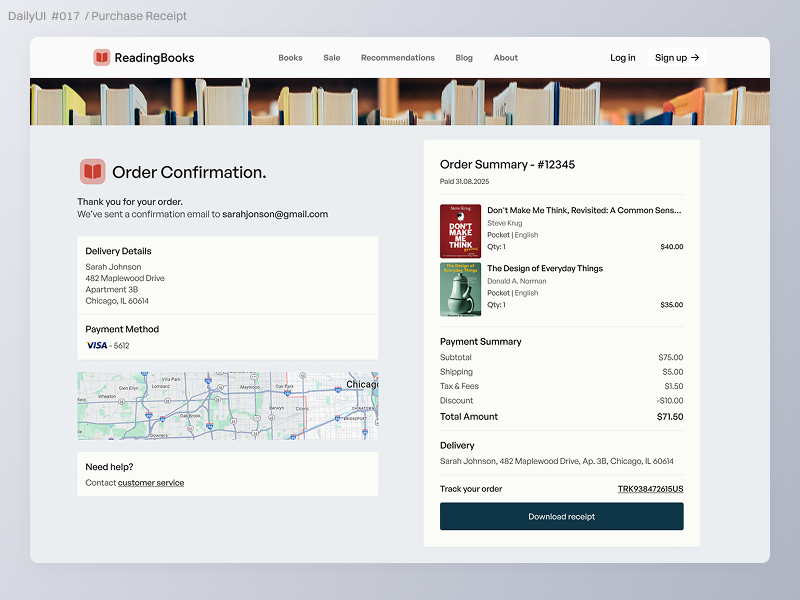Open the Chicago delivery map
Screen dimensions: 800x600
coord(228,406)
